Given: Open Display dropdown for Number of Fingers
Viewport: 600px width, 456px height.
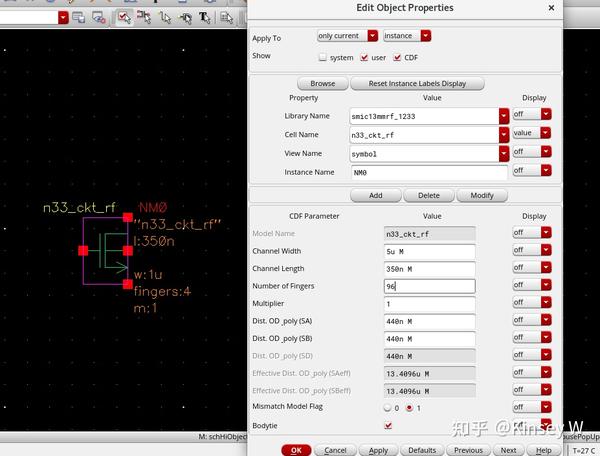Looking at the screenshot, I should 532,285.
